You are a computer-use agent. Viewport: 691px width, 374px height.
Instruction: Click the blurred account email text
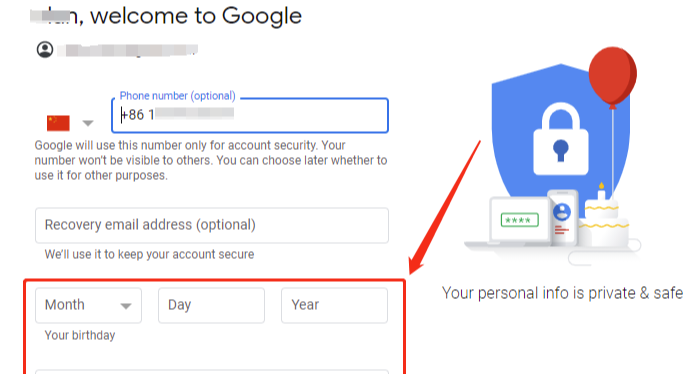(x=128, y=50)
